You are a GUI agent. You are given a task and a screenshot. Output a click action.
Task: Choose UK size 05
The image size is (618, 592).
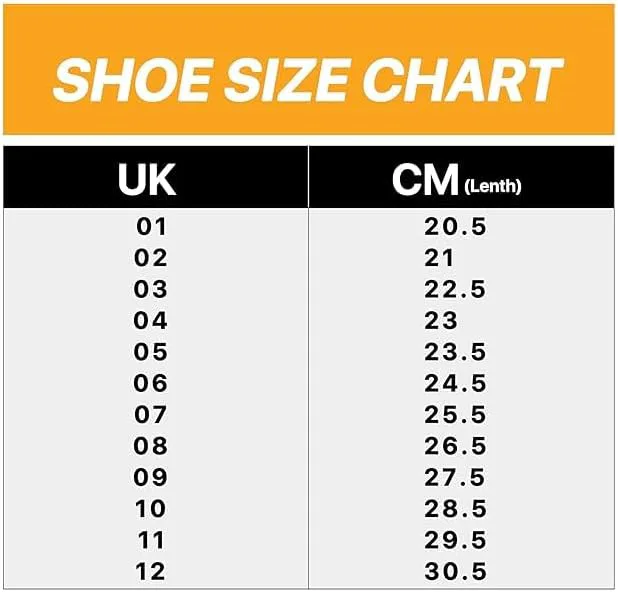point(151,352)
